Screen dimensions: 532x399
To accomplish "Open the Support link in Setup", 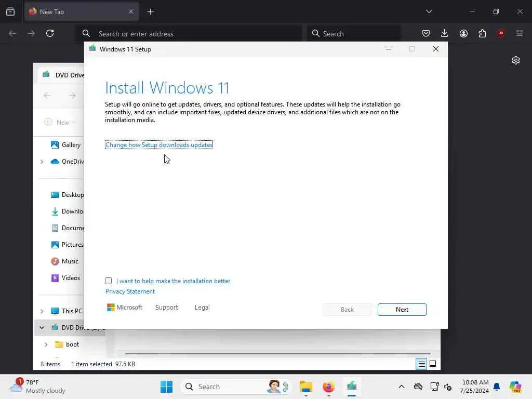I will click(x=167, y=308).
